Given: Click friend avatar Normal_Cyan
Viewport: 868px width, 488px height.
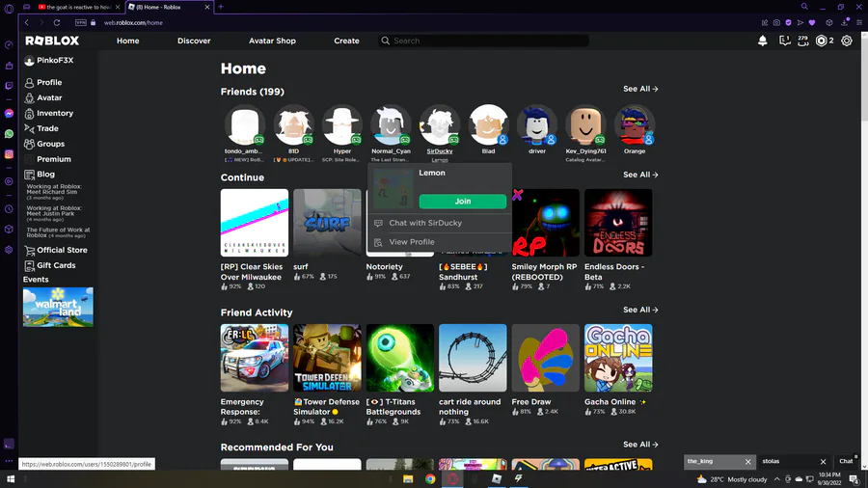Looking at the screenshot, I should pyautogui.click(x=391, y=125).
